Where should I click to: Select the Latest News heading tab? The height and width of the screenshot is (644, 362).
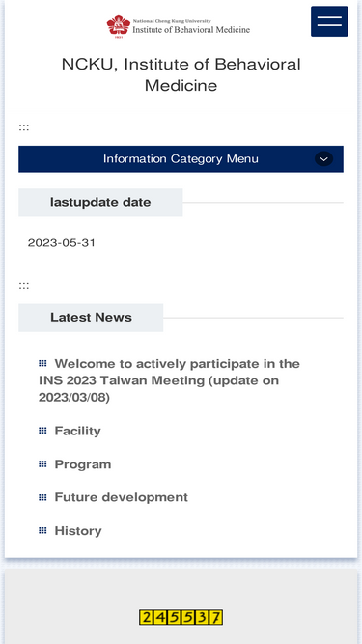[x=91, y=318]
